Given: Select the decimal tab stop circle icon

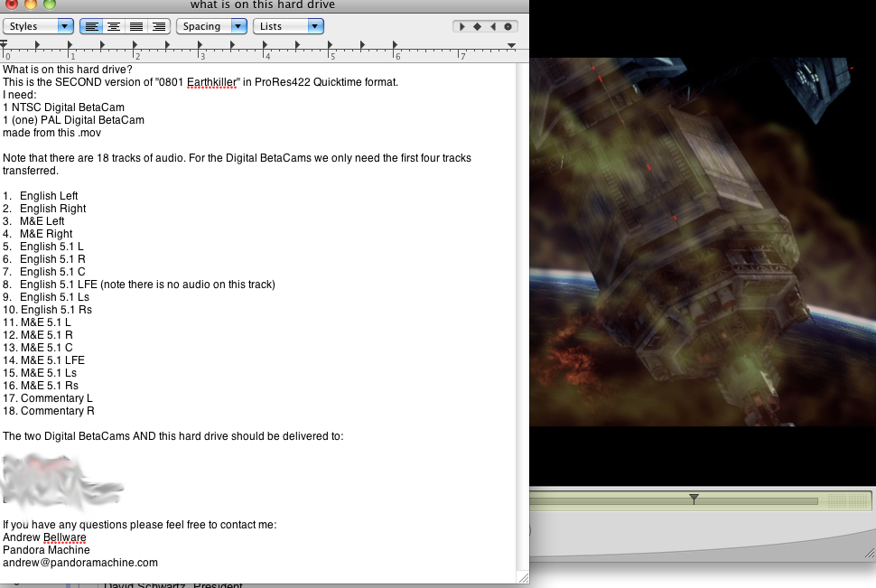Looking at the screenshot, I should click(x=508, y=26).
